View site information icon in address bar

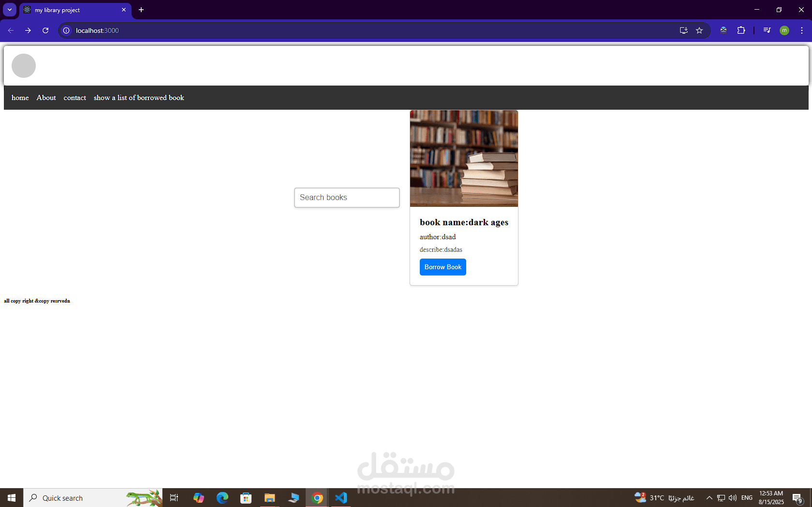click(x=66, y=30)
